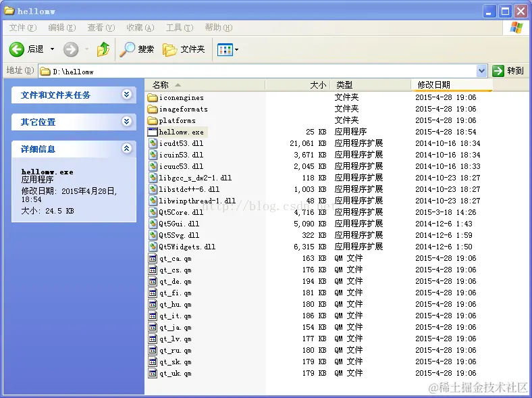Click the address field D:\hellomw
The image size is (532, 398).
[x=257, y=72]
